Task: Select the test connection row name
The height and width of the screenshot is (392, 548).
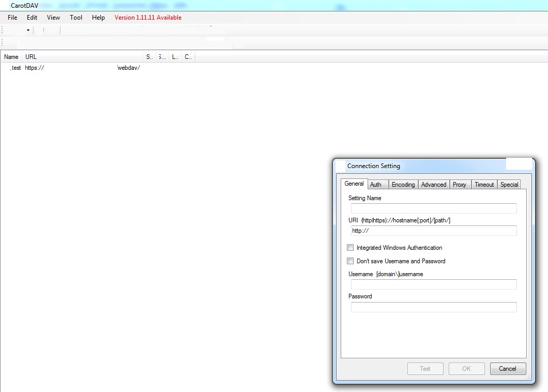Action: coord(16,68)
